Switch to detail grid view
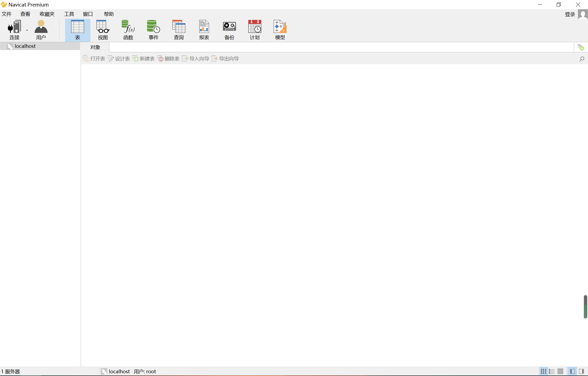 point(561,371)
